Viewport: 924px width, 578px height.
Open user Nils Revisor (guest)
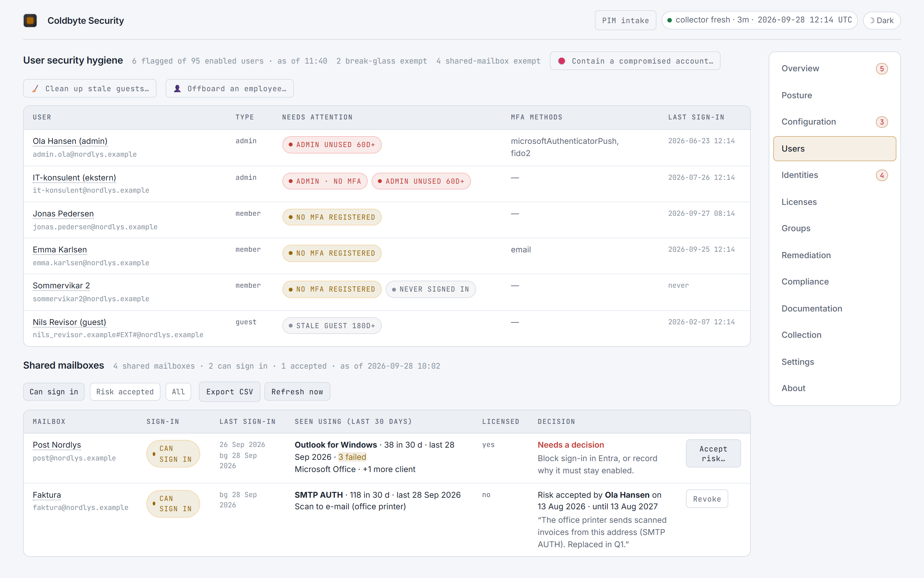(69, 322)
